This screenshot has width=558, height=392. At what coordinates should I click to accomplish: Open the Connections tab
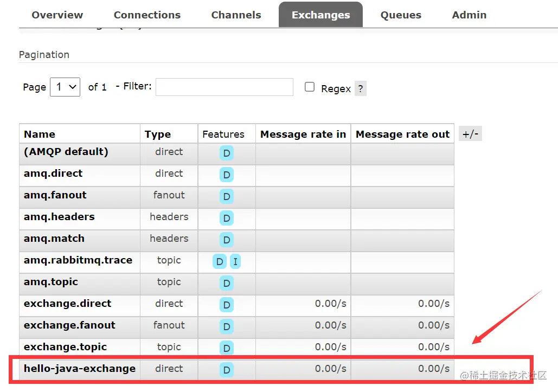[x=147, y=15]
